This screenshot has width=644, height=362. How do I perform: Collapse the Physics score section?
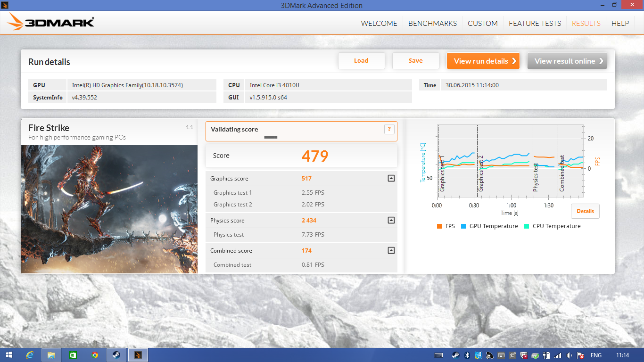(x=391, y=220)
